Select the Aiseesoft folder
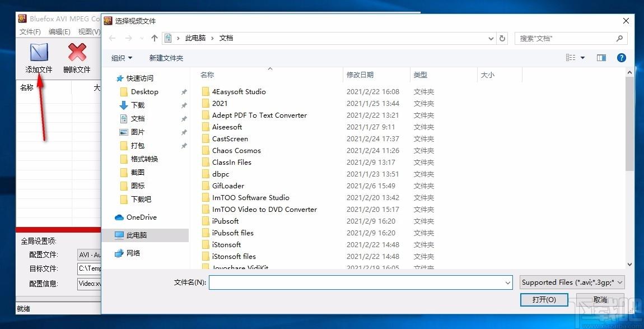Screen dimensions: 644x329 coord(227,127)
